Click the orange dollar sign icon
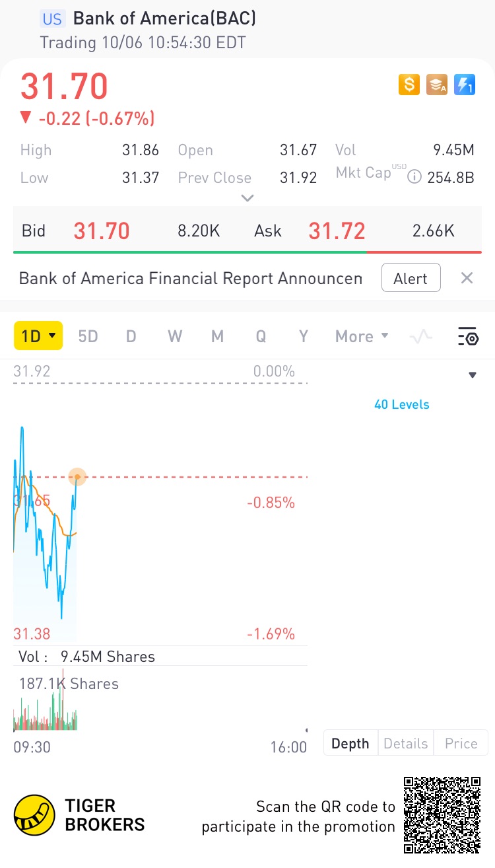Screen dimensions: 495x868 (x=409, y=85)
